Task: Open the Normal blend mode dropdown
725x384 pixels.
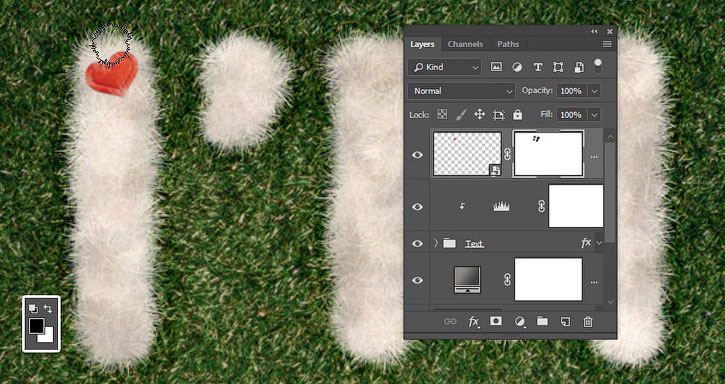Action: (x=461, y=91)
